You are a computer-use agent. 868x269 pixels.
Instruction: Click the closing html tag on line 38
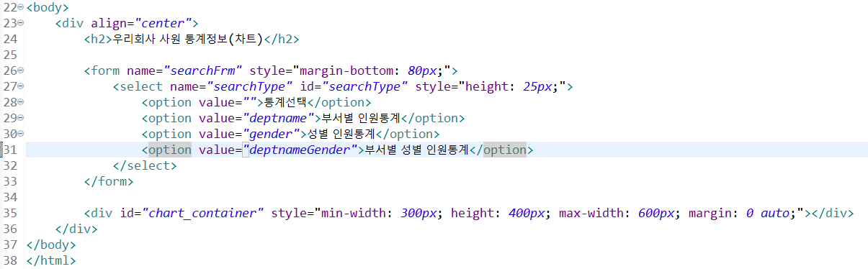pos(50,260)
